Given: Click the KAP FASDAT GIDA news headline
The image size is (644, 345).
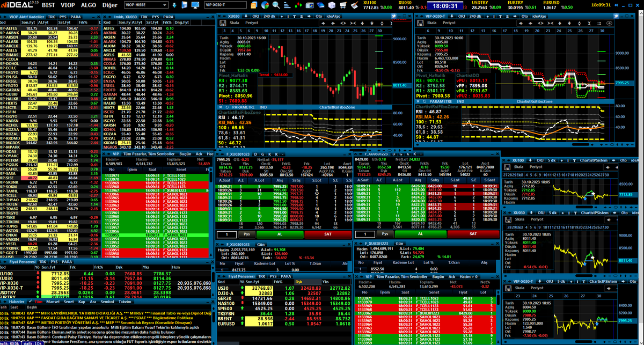Looking at the screenshot, I should [x=110, y=318].
